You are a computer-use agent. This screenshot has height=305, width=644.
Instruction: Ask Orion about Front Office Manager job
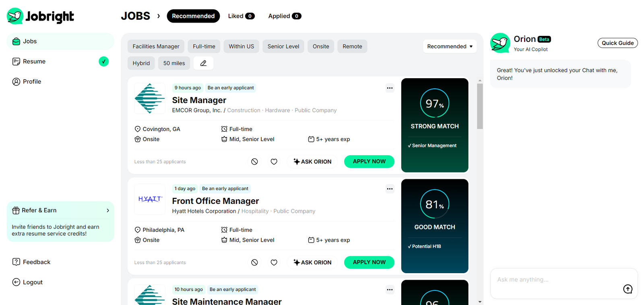[x=312, y=262]
